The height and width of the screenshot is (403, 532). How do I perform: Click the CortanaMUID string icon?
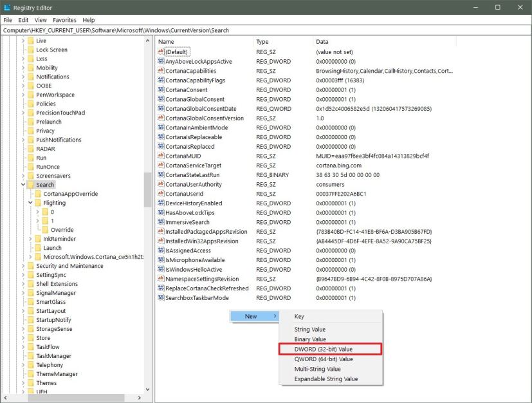click(161, 156)
